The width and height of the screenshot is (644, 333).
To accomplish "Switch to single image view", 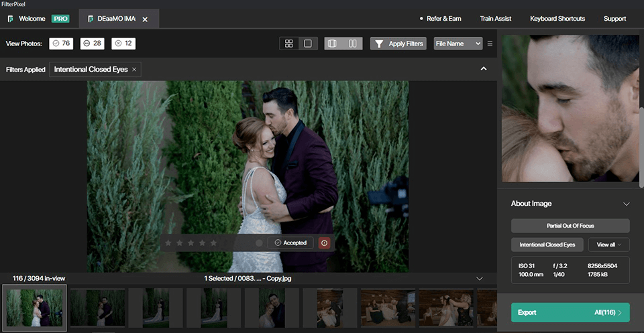I will [308, 44].
